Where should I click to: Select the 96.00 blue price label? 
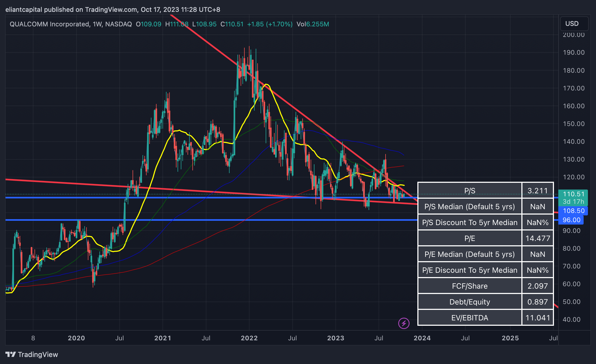coord(571,220)
